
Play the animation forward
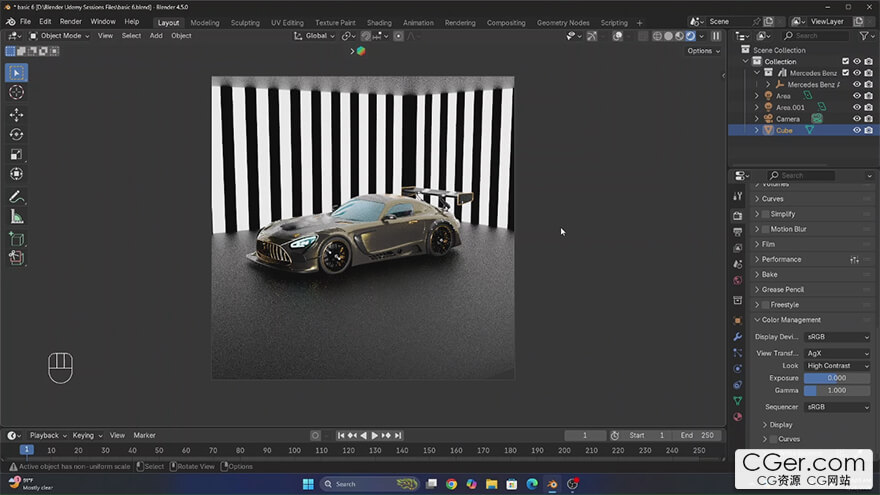[375, 436]
